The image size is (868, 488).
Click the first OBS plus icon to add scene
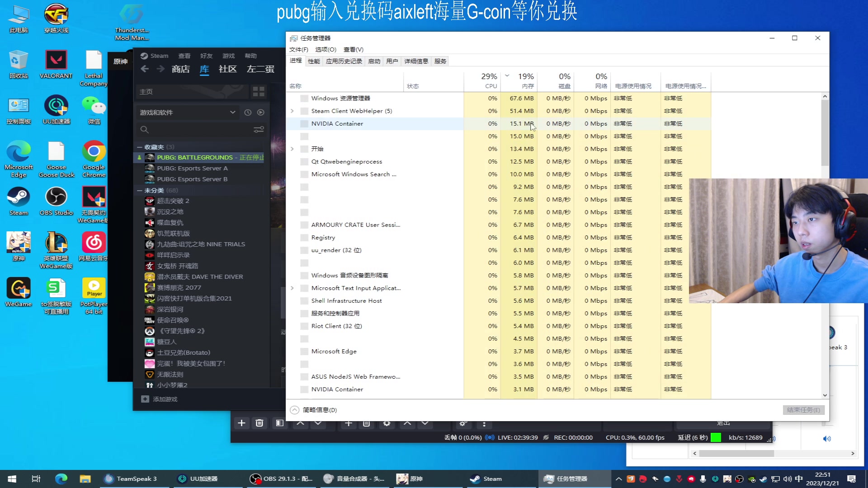tap(241, 423)
